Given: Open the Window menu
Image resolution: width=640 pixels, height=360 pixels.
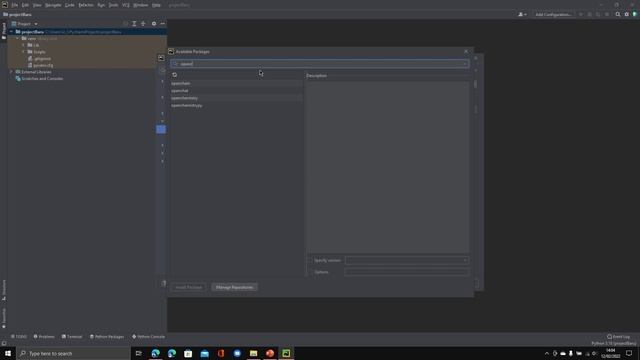Looking at the screenshot, I should [141, 5].
